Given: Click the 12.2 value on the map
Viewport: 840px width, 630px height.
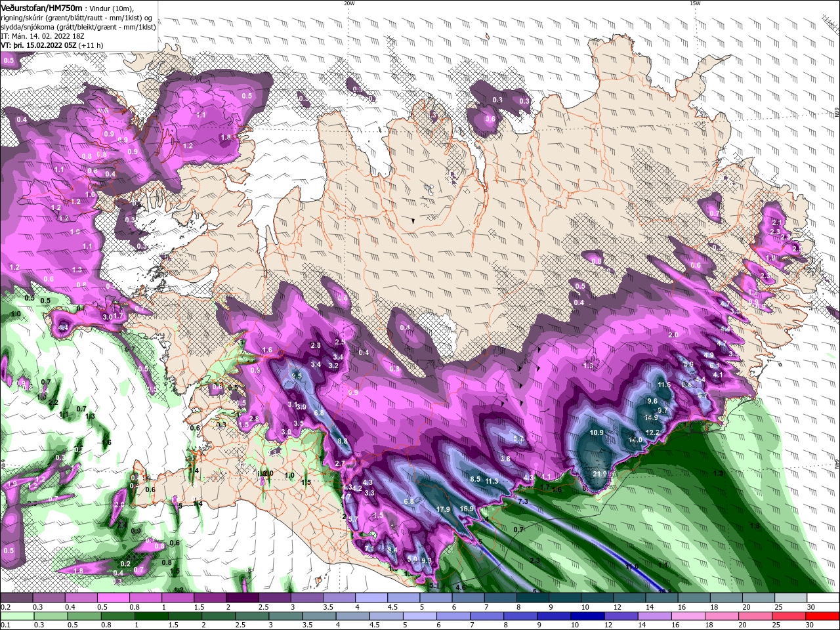Looking at the screenshot, I should [653, 432].
